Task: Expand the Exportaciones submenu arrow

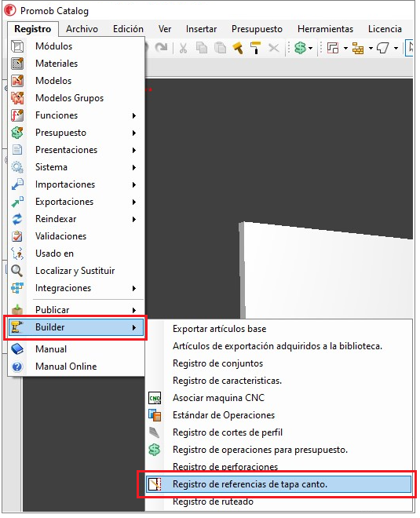Action: coord(133,202)
